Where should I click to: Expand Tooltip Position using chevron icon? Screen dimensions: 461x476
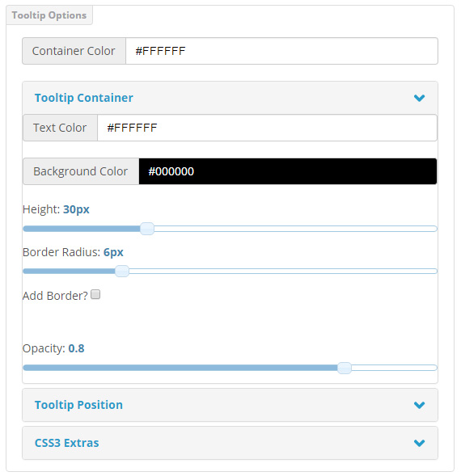tap(419, 405)
